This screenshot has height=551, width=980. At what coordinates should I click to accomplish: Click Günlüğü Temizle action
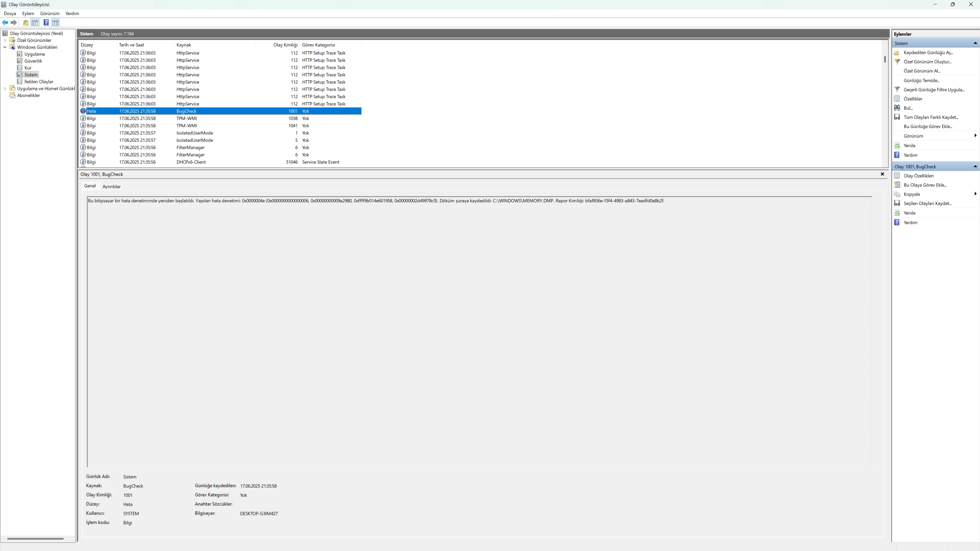[921, 80]
